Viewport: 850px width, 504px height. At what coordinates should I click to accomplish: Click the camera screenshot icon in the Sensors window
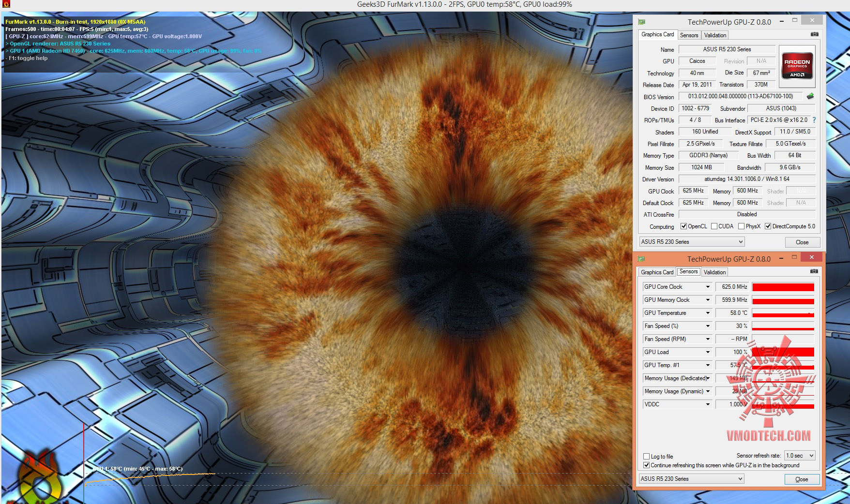(x=814, y=271)
